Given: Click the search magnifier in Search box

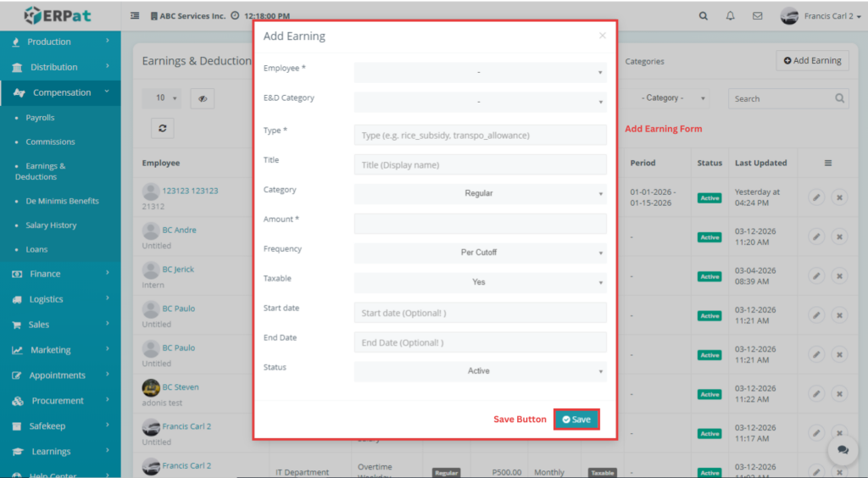Looking at the screenshot, I should [x=839, y=98].
